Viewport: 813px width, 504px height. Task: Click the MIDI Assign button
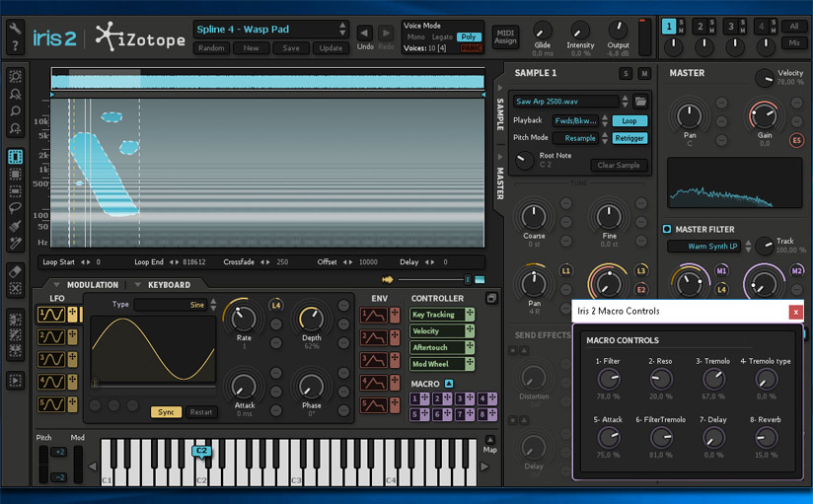tap(505, 36)
